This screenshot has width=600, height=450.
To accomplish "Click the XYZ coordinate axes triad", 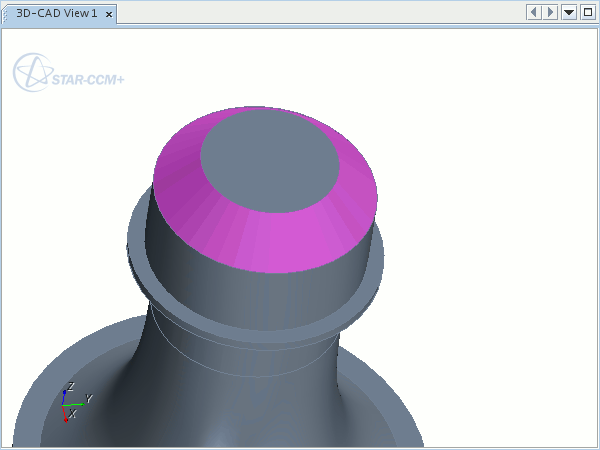I will (76, 403).
